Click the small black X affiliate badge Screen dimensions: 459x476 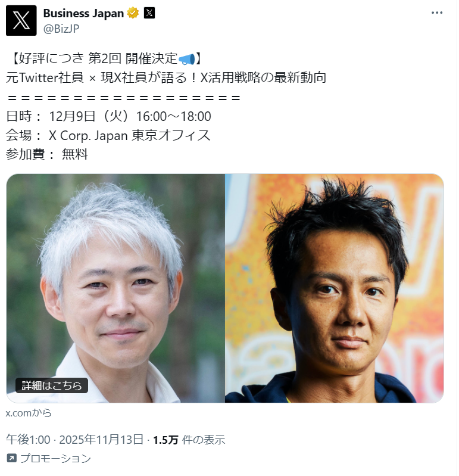[149, 13]
